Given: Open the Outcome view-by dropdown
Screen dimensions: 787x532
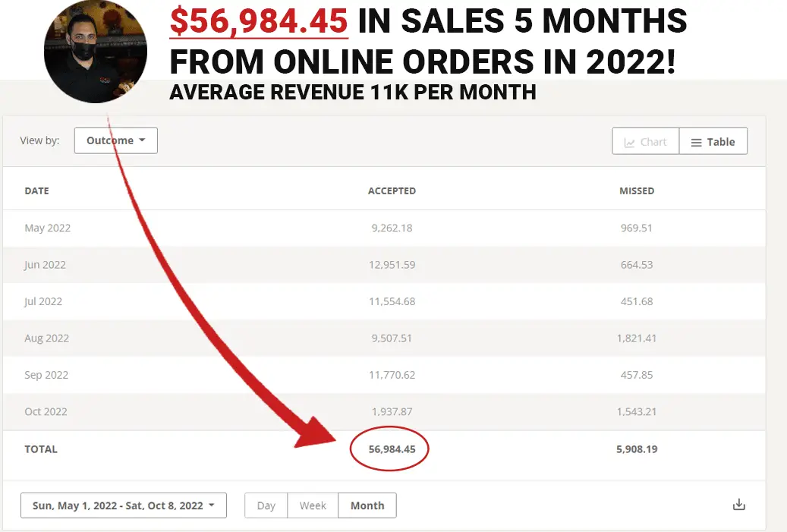Looking at the screenshot, I should coord(115,140).
